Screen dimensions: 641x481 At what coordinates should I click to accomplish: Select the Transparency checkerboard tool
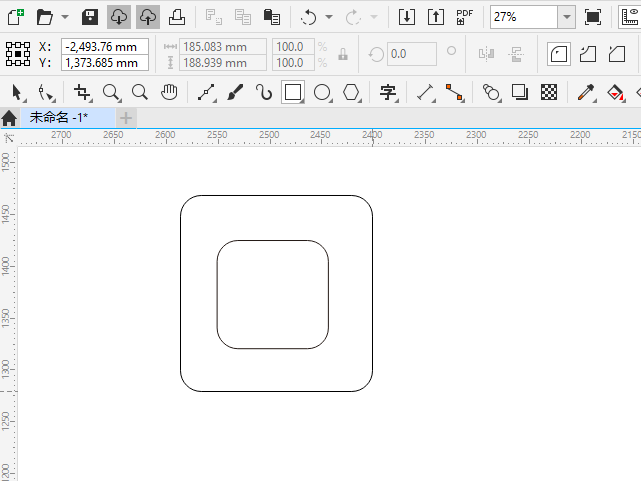click(549, 93)
